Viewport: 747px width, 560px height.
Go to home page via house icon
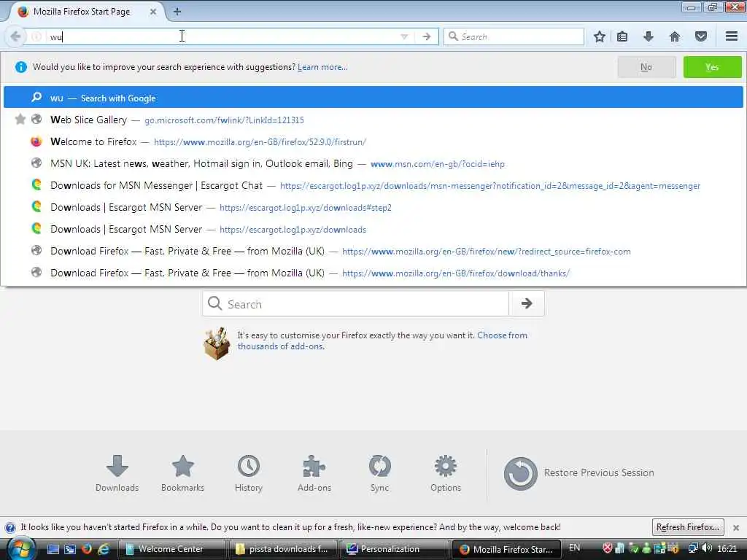pos(675,36)
